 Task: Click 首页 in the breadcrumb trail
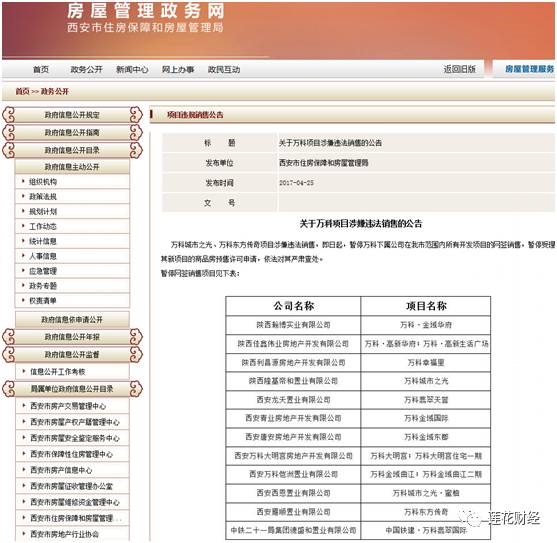coord(22,91)
